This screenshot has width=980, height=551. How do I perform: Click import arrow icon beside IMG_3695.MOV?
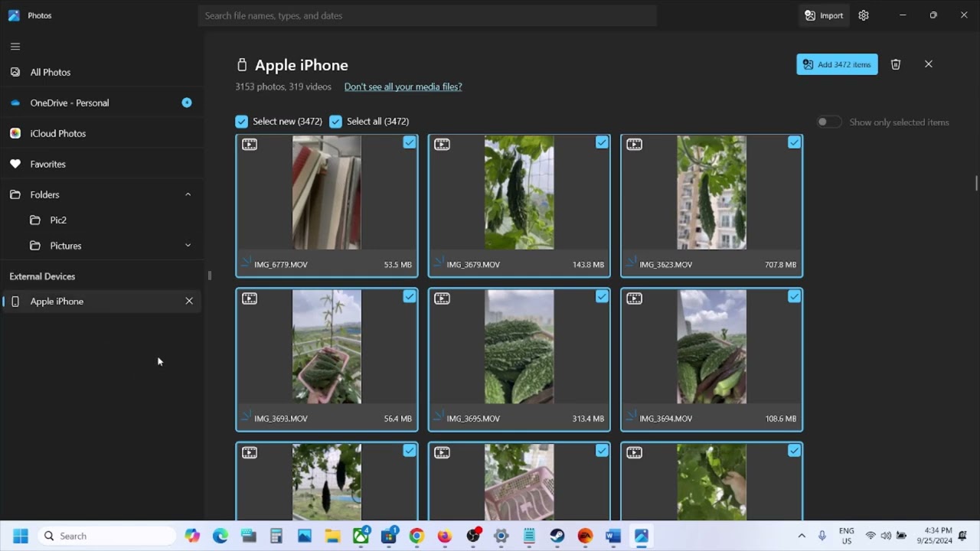click(x=438, y=416)
